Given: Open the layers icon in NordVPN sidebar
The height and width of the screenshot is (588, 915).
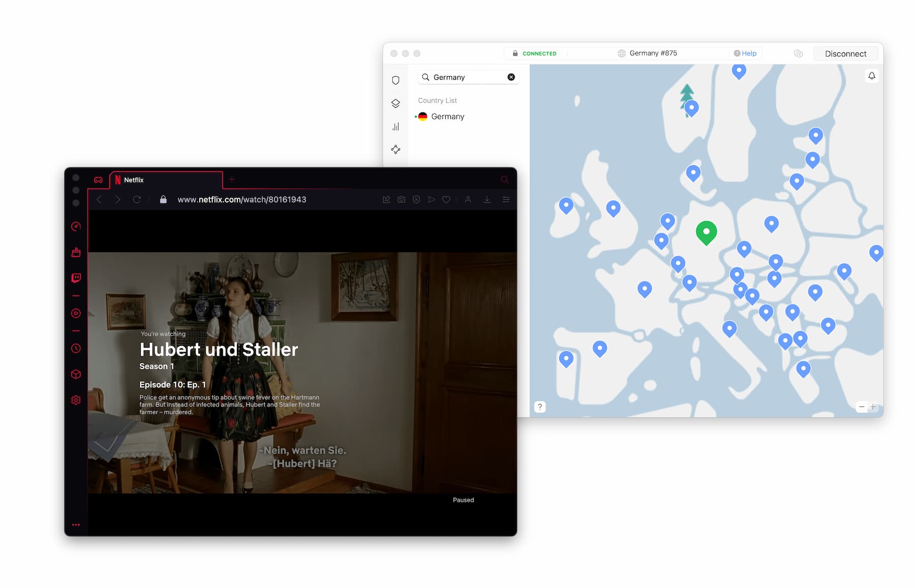Looking at the screenshot, I should pos(395,103).
